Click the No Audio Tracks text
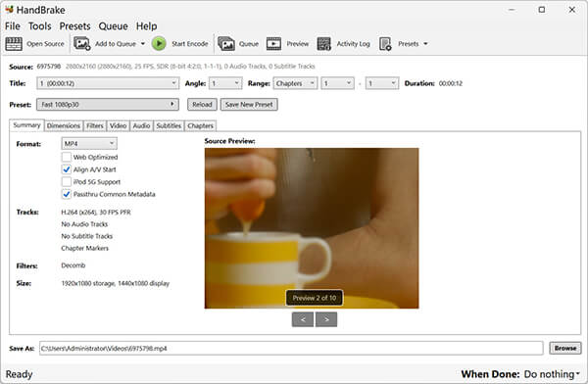The image size is (588, 384). pos(84,224)
